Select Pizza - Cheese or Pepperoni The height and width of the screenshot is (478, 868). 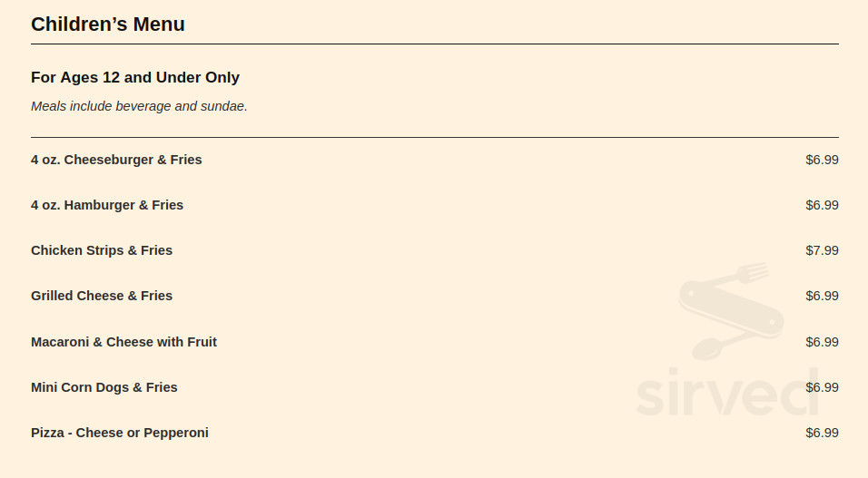click(120, 433)
